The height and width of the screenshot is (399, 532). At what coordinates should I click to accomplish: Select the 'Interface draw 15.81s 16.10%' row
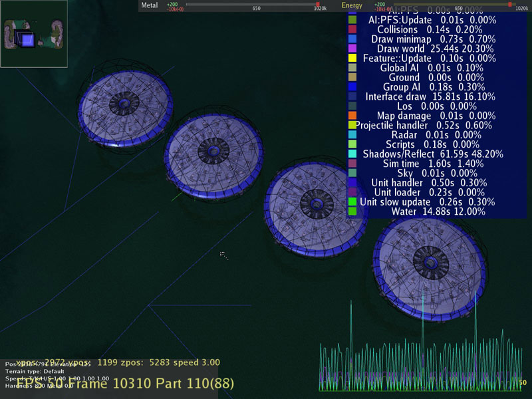(430, 96)
